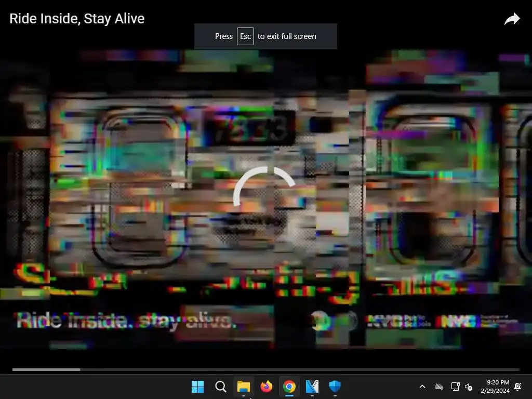
Task: Open taskbar Search
Action: pyautogui.click(x=220, y=387)
